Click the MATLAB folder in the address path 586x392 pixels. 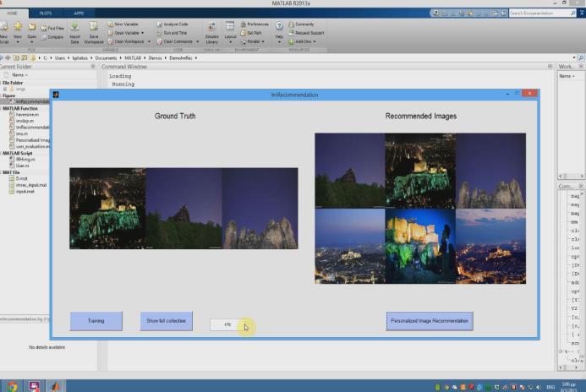pos(133,57)
